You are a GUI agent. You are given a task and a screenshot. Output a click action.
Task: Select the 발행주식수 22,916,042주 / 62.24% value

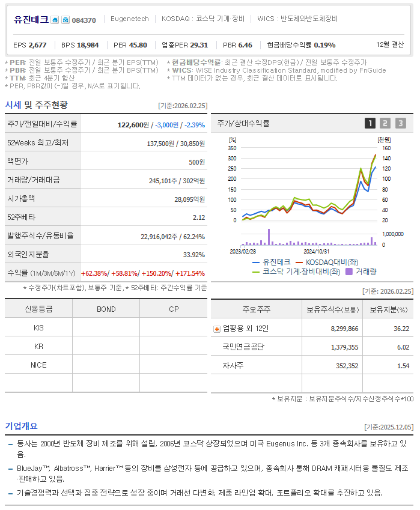coord(173,237)
